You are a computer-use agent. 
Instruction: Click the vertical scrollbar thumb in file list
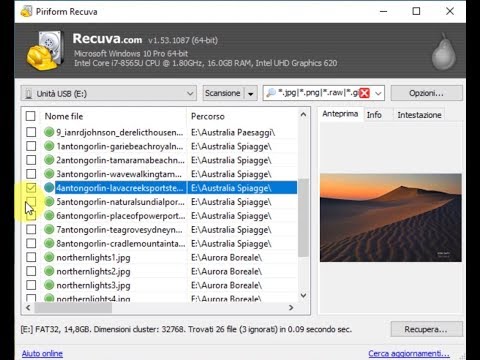(303, 218)
